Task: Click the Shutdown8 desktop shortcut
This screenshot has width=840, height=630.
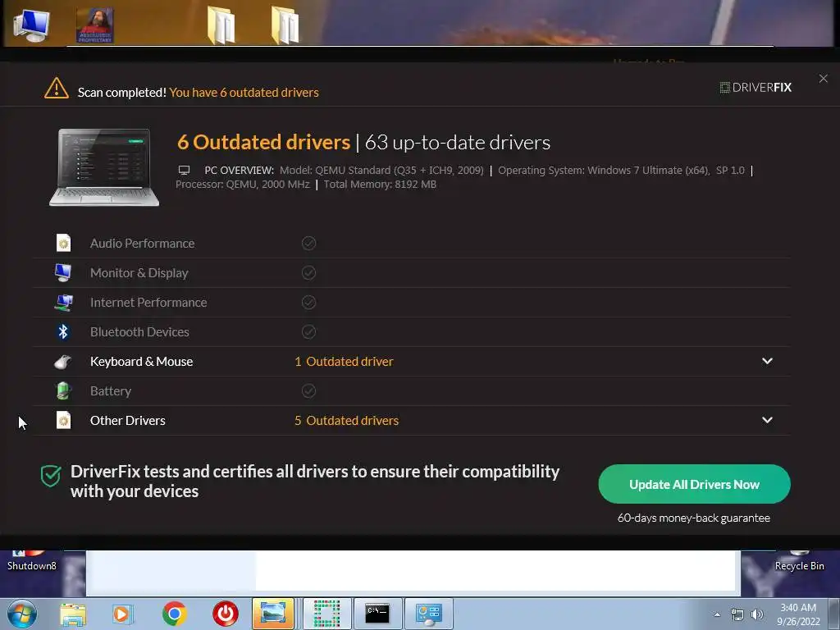Action: (32, 560)
